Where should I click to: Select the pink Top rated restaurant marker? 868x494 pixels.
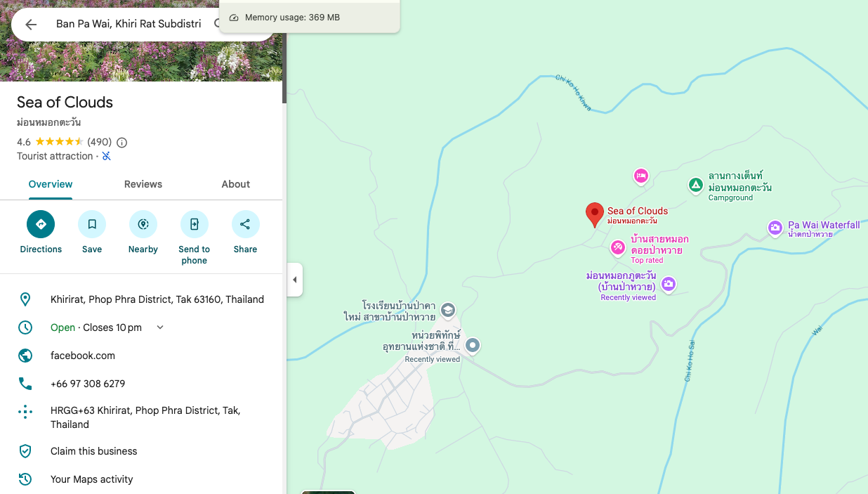[x=617, y=247]
